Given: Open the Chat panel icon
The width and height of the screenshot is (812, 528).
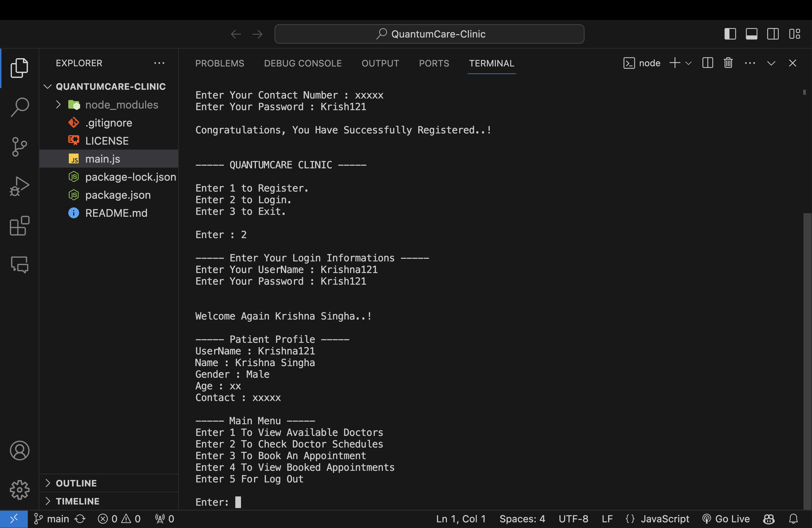Looking at the screenshot, I should [19, 265].
